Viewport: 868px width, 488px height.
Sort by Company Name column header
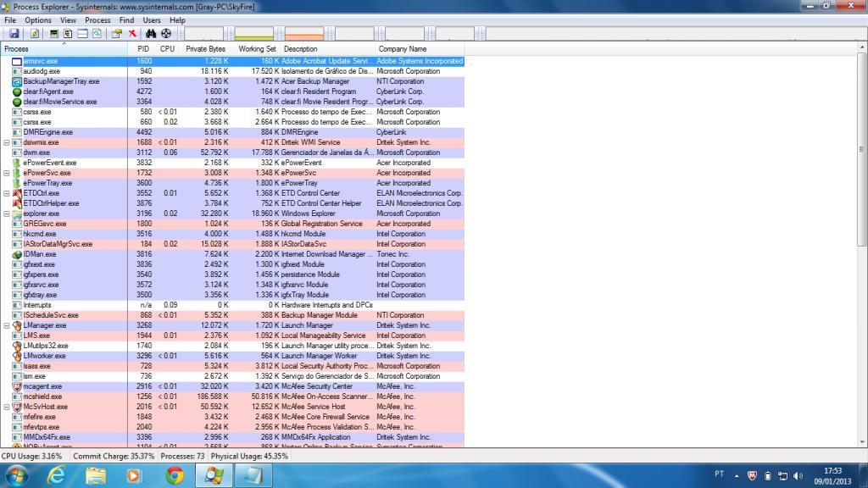click(420, 49)
